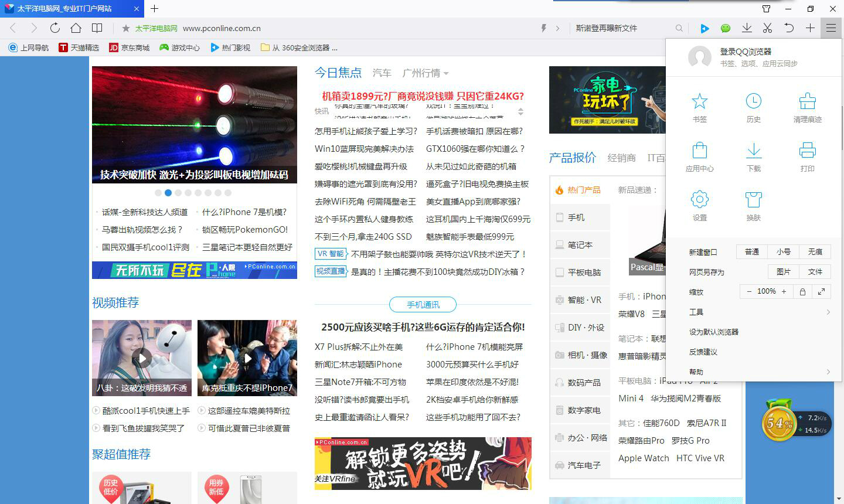Open bookmark 天猫精选
The image size is (844, 504).
tap(79, 47)
